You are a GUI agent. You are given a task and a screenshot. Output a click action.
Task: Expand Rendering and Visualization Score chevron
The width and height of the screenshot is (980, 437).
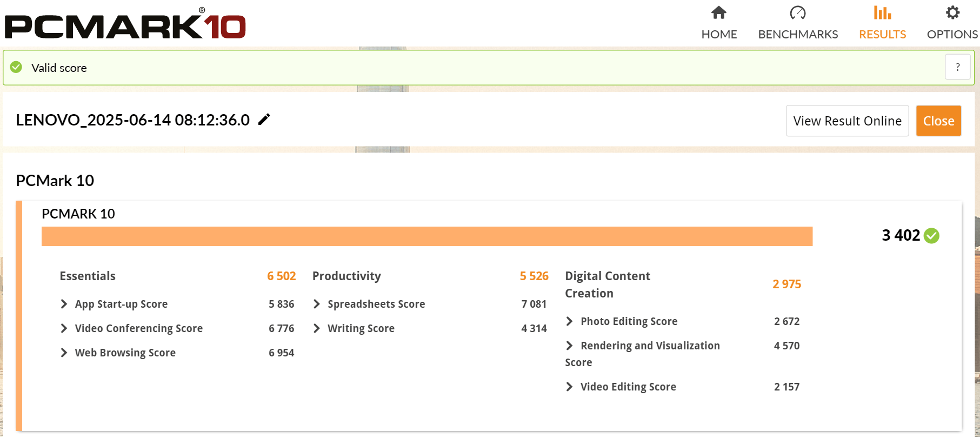point(569,346)
